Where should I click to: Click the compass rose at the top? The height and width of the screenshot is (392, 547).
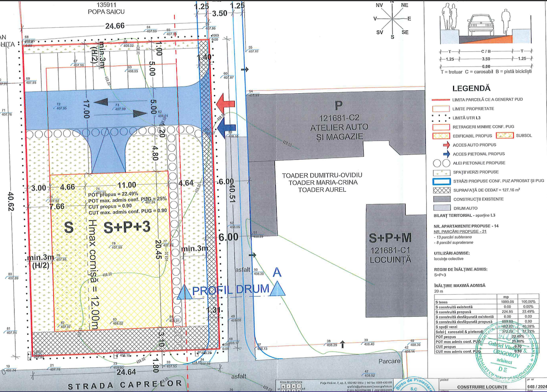coord(392,19)
